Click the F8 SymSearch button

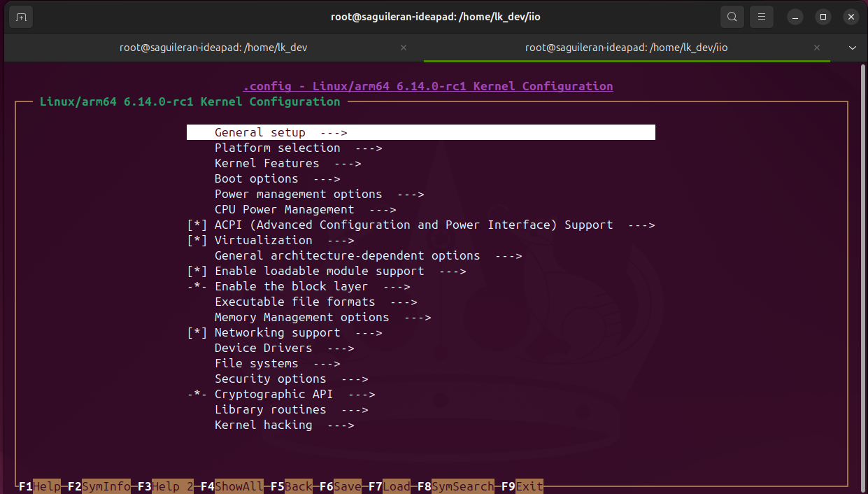pyautogui.click(x=455, y=486)
